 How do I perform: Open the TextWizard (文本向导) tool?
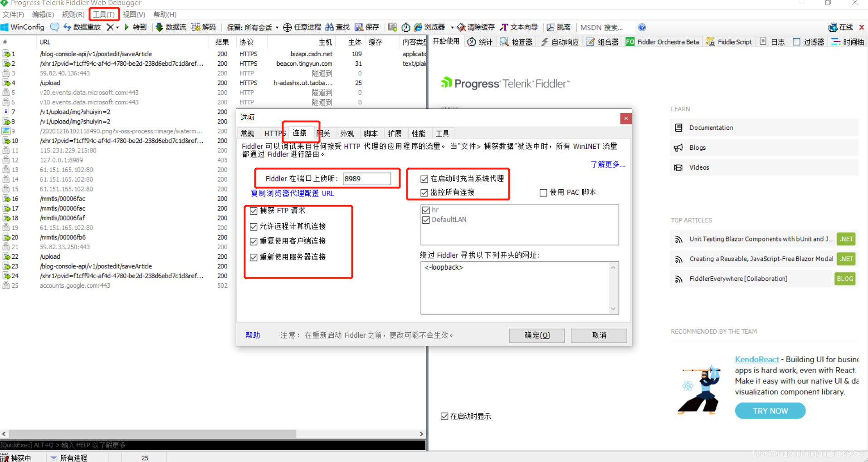(x=519, y=27)
